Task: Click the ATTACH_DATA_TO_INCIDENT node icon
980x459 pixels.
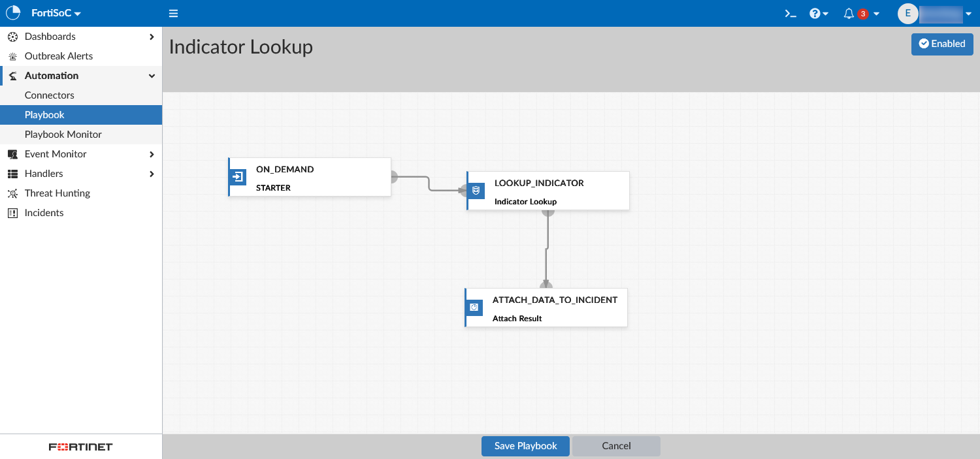Action: pyautogui.click(x=474, y=308)
